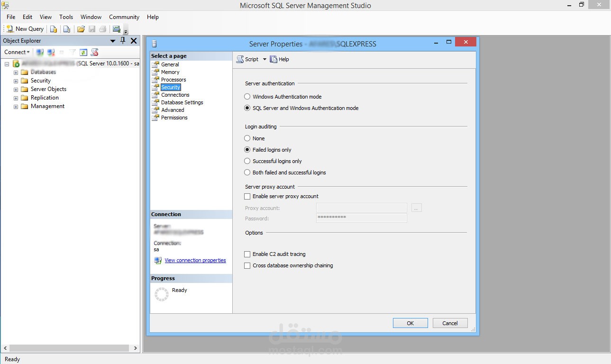
Task: Expand the Server Objects folder
Action: click(x=16, y=90)
